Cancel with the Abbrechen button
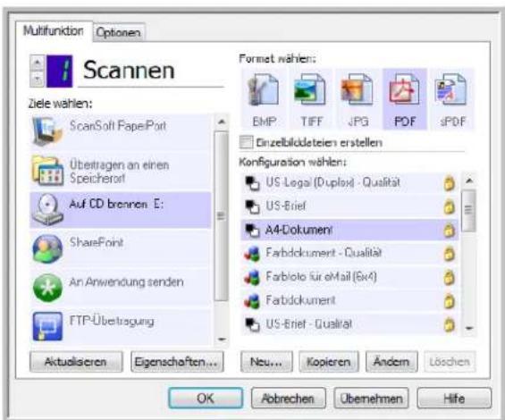Image resolution: width=505 pixels, height=420 pixels. tap(288, 398)
